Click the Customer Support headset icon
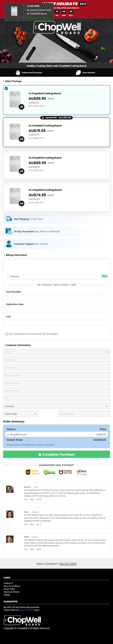The height and width of the screenshot is (644, 113). pos(9,244)
